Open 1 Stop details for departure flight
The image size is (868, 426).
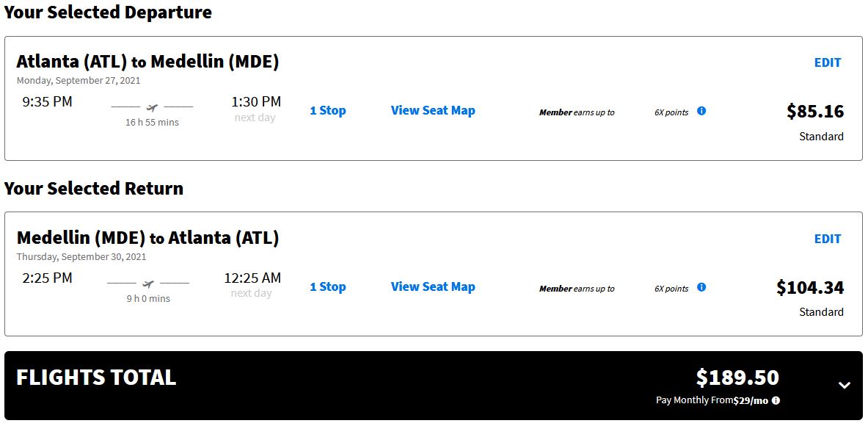coord(328,110)
